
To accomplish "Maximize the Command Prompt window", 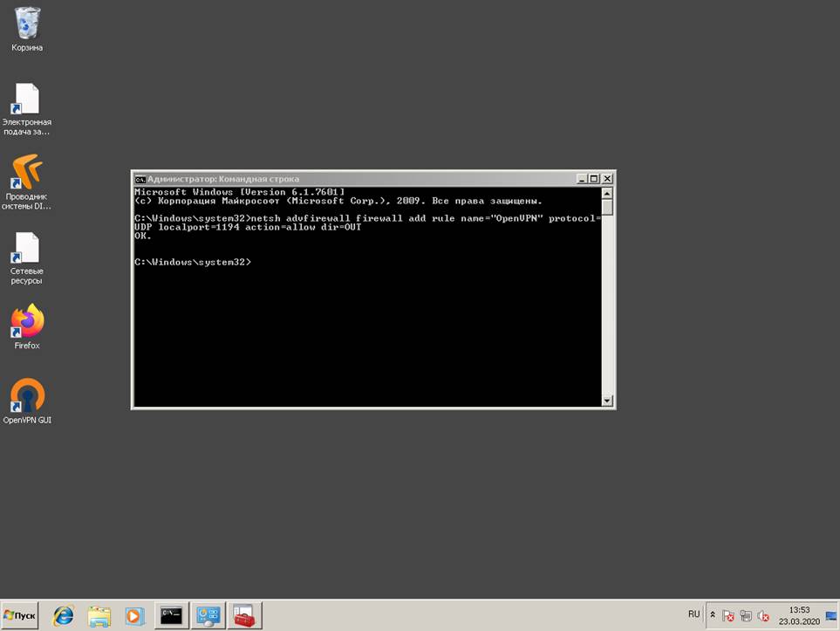I will click(594, 179).
